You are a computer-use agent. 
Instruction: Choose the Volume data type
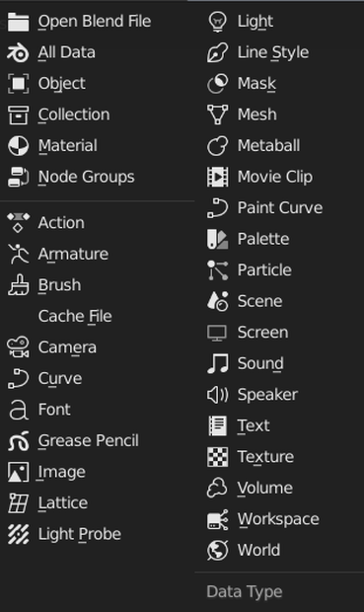pos(279,488)
